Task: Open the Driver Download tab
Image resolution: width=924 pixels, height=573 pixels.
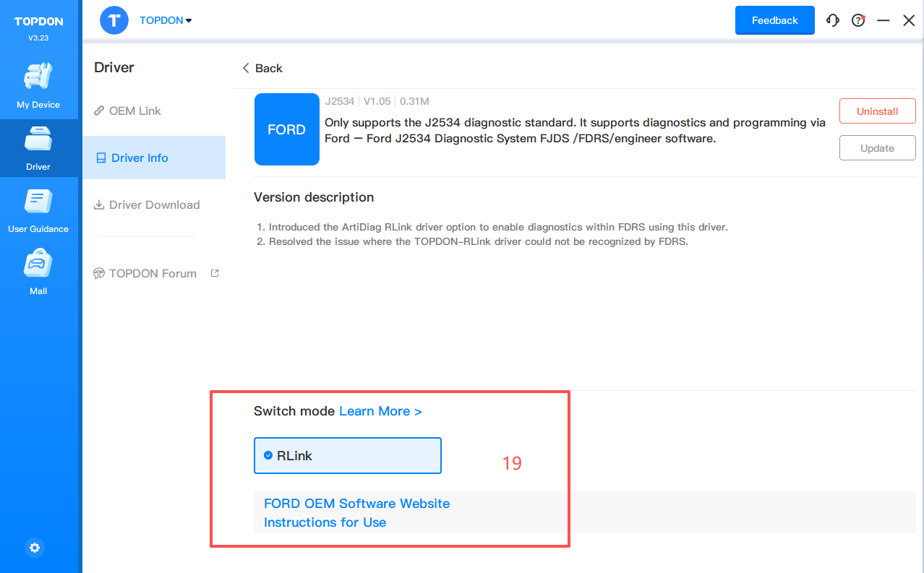Action: [154, 204]
